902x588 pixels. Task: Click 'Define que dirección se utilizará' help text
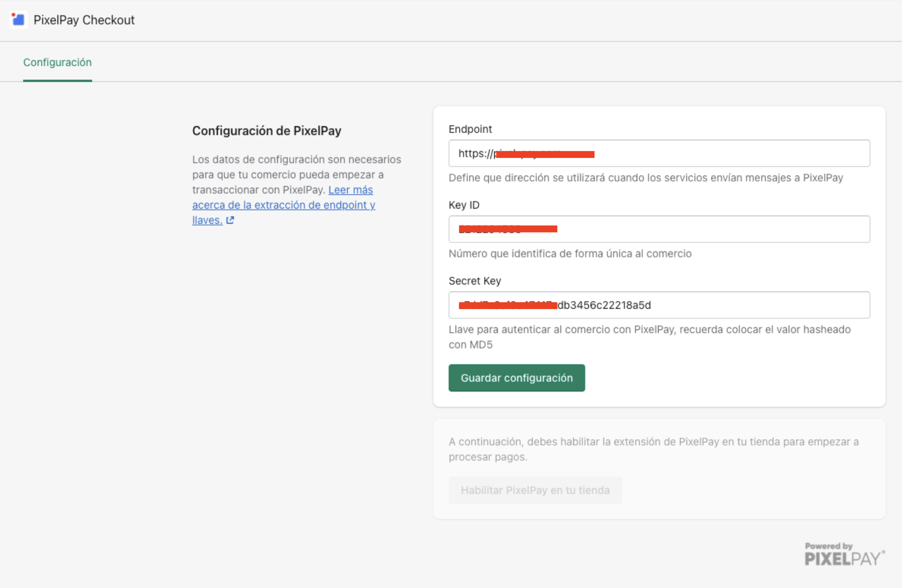(646, 178)
